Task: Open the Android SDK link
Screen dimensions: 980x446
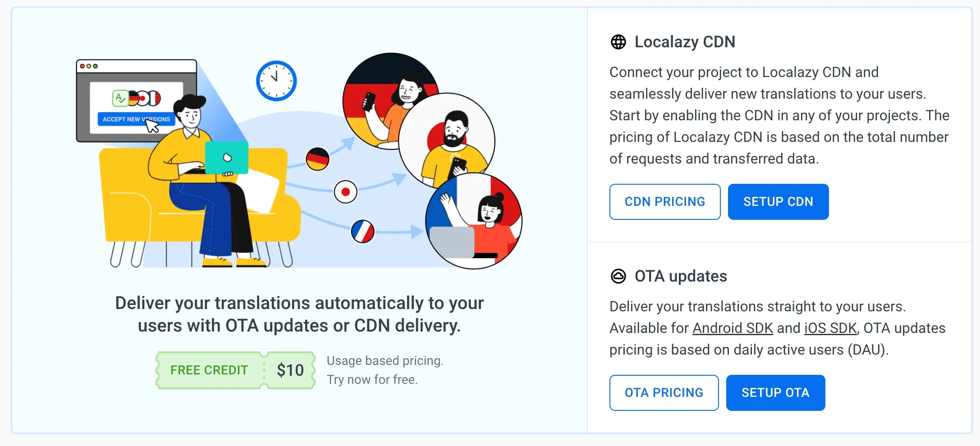Action: tap(732, 328)
